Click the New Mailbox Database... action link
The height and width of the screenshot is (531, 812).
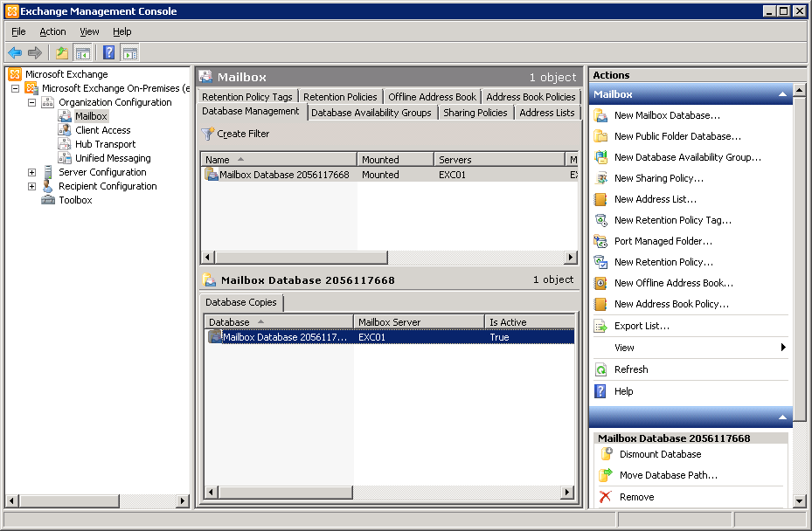[x=667, y=115]
